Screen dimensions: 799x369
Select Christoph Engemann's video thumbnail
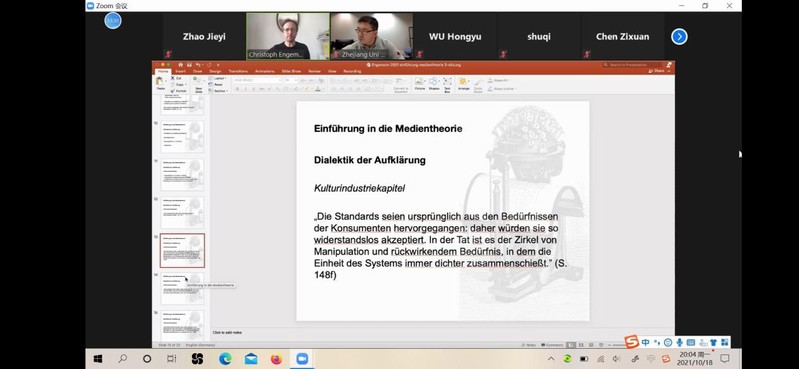(288, 36)
